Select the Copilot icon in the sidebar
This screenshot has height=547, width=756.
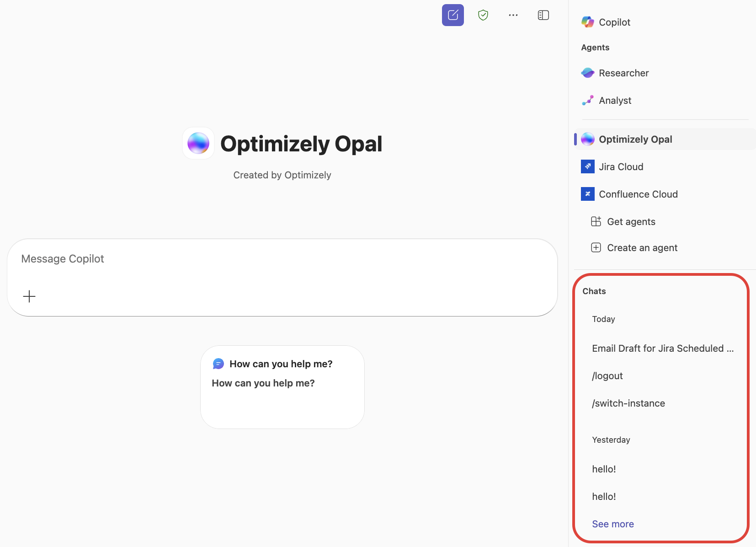coord(588,21)
